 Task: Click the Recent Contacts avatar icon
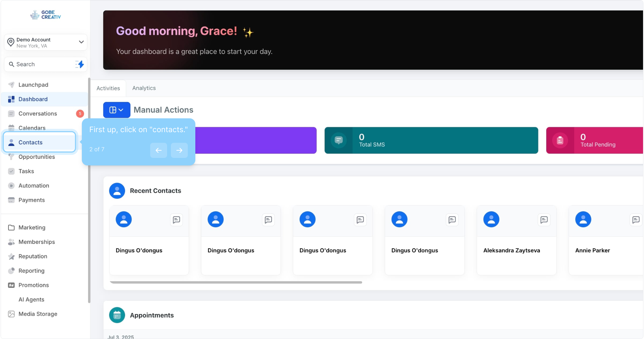tap(117, 191)
